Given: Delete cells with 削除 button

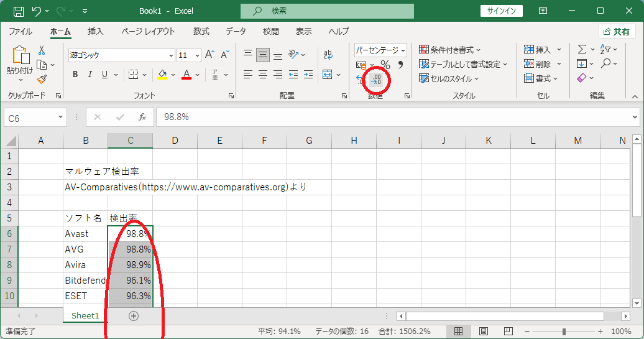Looking at the screenshot, I should (537, 64).
